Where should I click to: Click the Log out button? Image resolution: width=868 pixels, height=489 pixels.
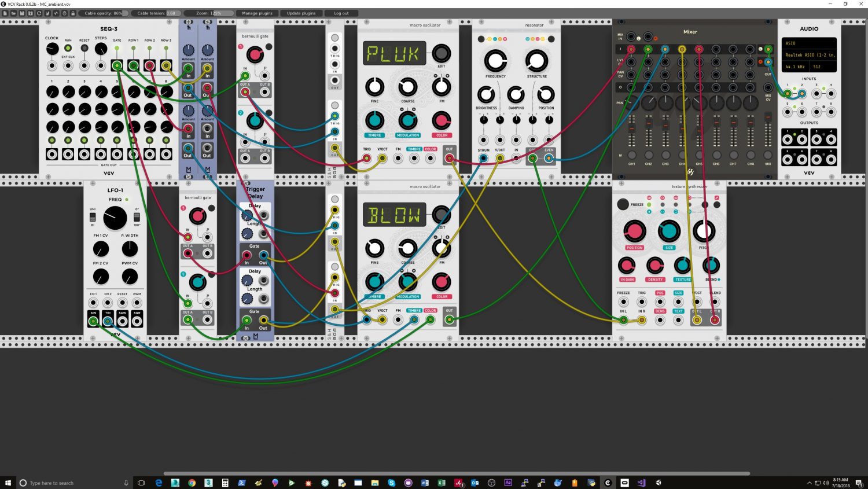(341, 13)
